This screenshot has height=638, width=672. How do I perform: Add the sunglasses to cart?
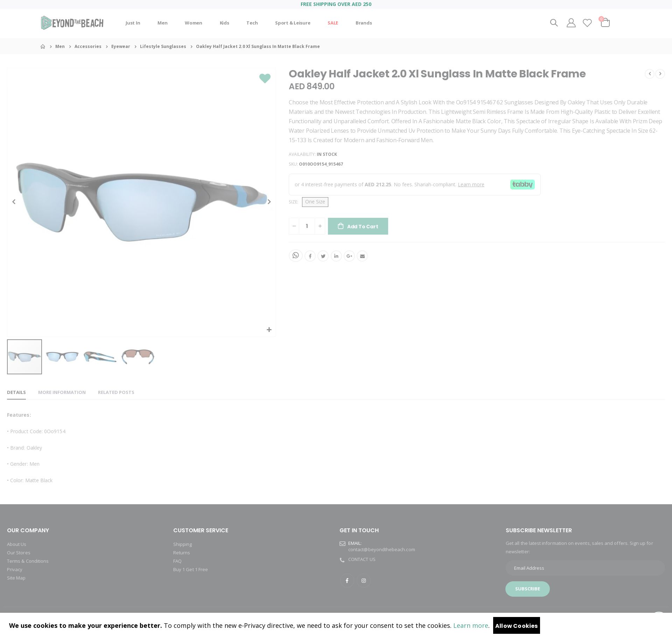[358, 226]
